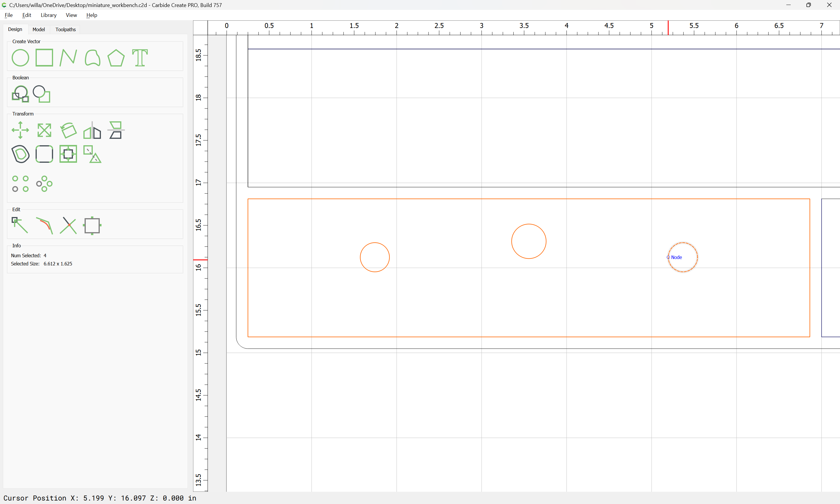Open the Center to stock tool
840x504 pixels.
(68, 154)
